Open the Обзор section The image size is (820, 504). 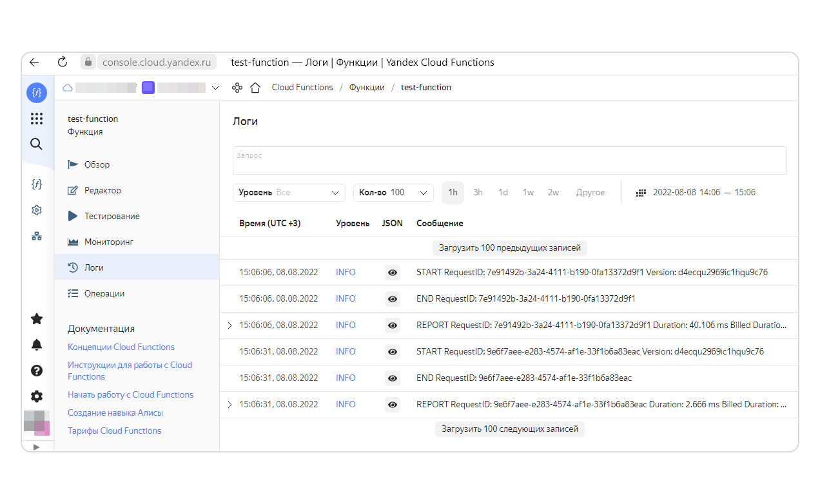[x=137, y=164]
